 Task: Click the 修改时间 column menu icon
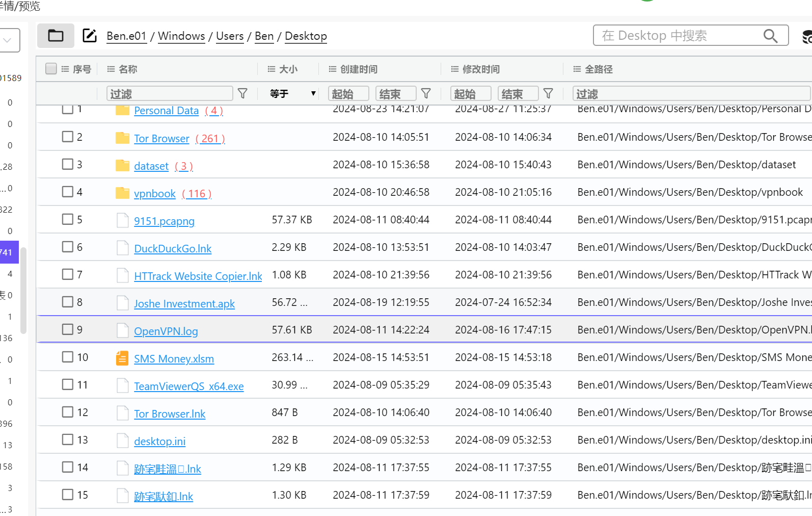tap(455, 69)
